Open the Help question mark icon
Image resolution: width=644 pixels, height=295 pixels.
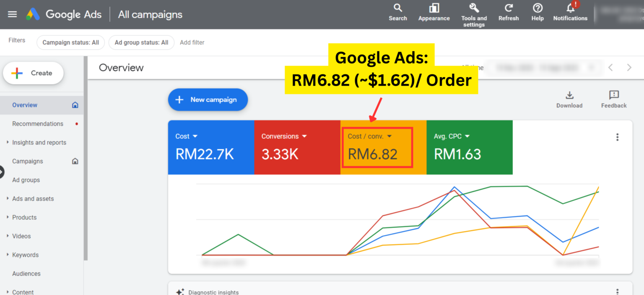538,8
